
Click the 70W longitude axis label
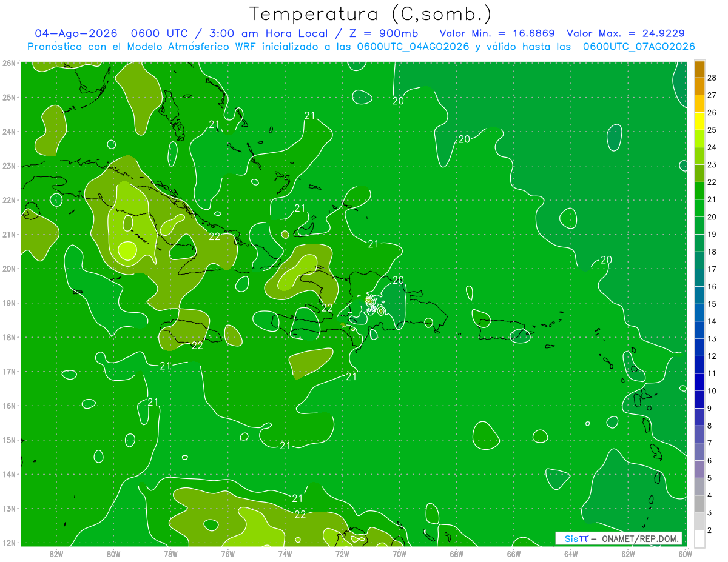coord(399,553)
